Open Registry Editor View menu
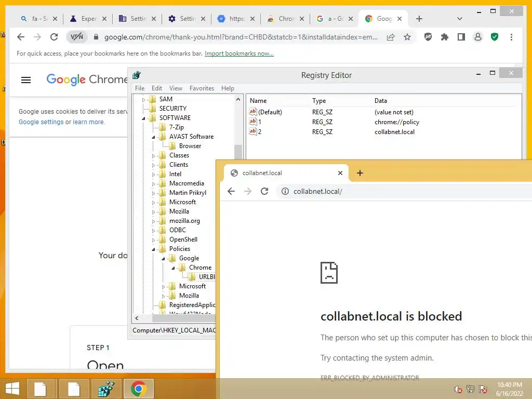This screenshot has width=532, height=399. coord(176,88)
